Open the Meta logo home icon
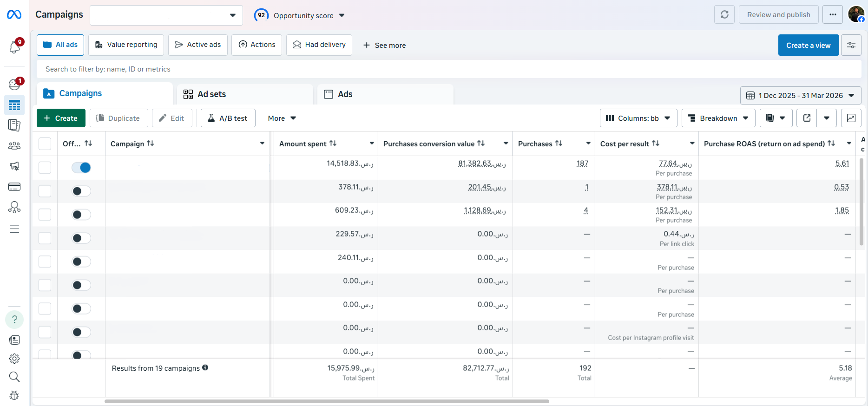Screen dimensions: 868x406 (14, 15)
